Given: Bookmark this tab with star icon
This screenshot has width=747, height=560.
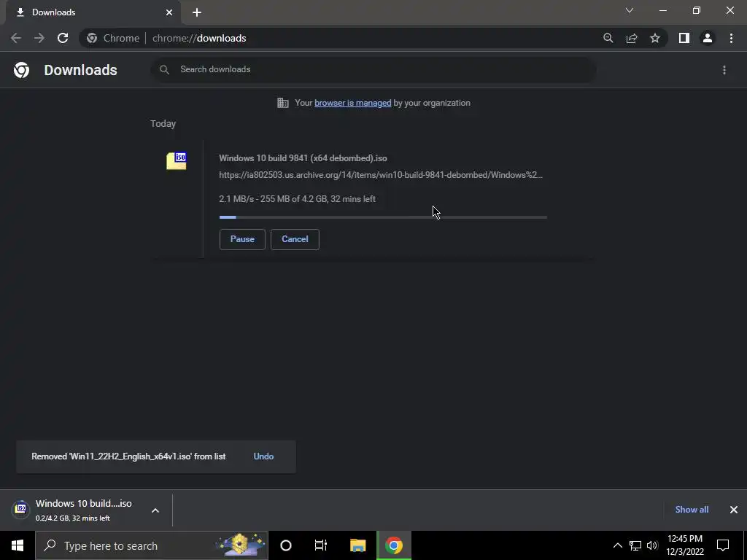Looking at the screenshot, I should 655,38.
